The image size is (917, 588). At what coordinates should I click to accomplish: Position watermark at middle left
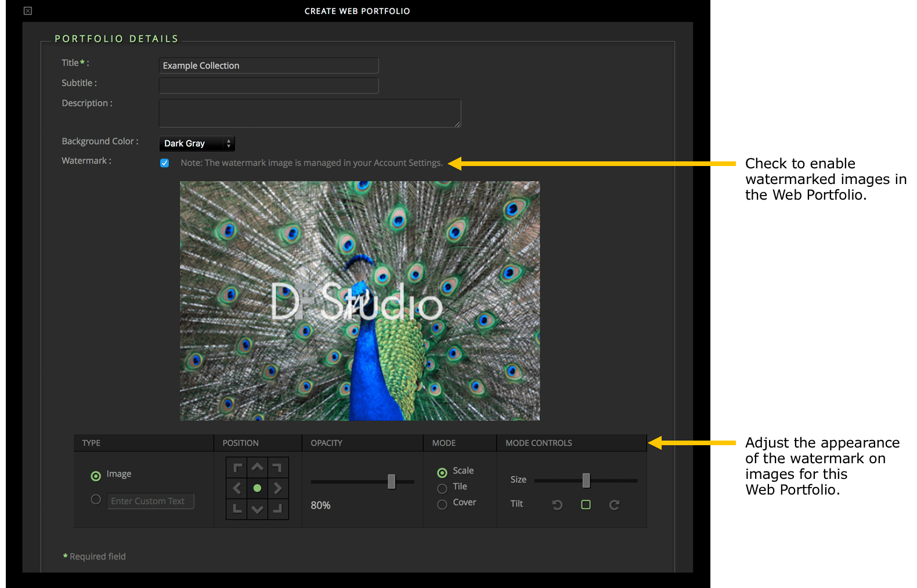pyautogui.click(x=237, y=488)
